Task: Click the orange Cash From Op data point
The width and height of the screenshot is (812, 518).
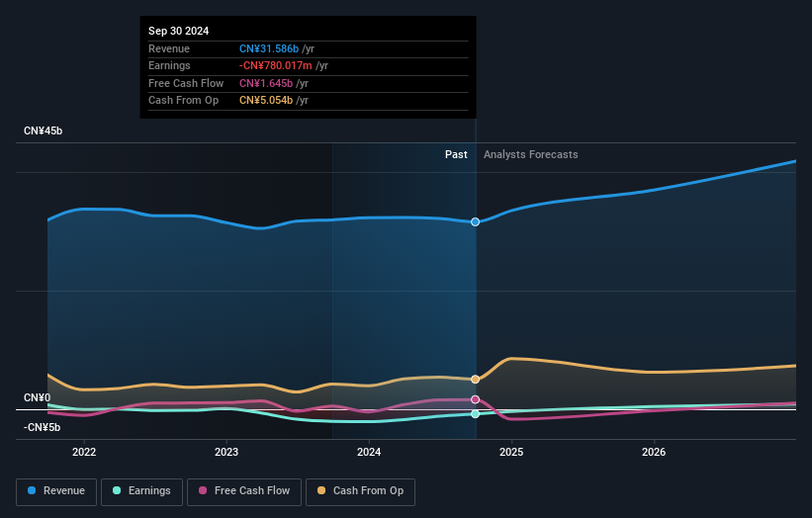Action: [475, 380]
